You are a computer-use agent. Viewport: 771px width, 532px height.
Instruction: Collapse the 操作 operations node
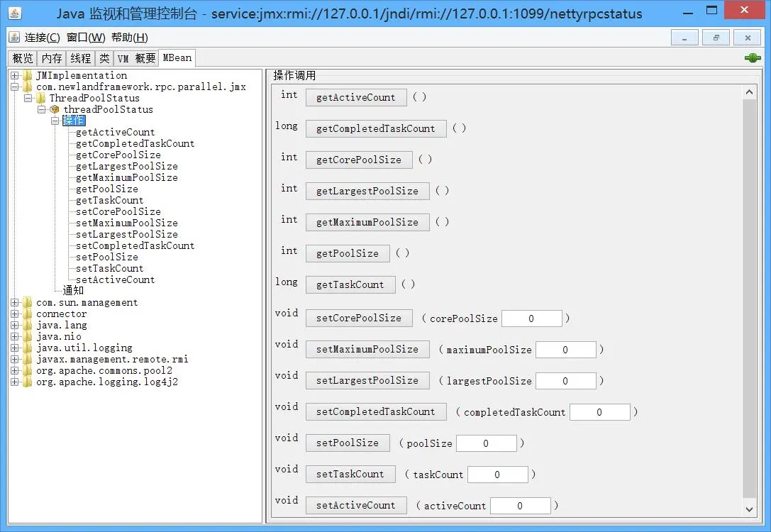[x=55, y=121]
